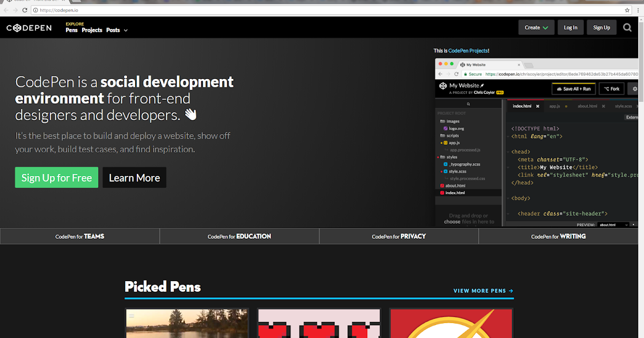Expand the Create dropdown
644x338 pixels.
point(537,27)
